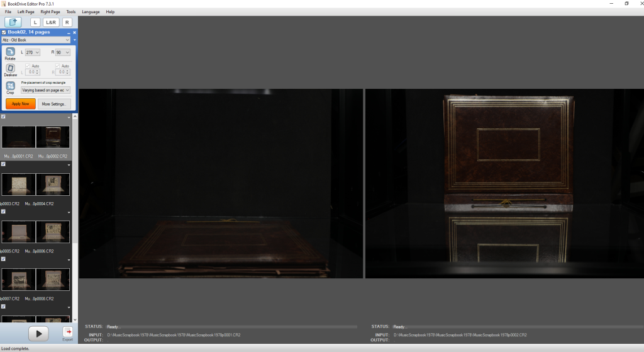Switch to L&R both pages view
This screenshot has width=644, height=352.
pyautogui.click(x=52, y=22)
